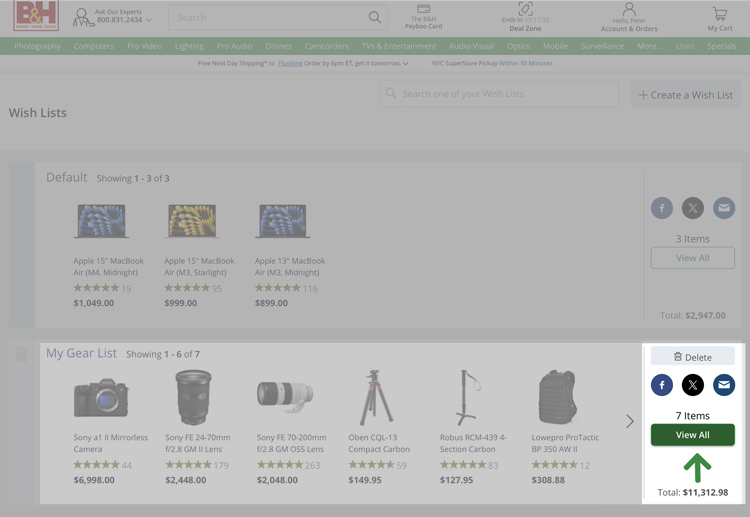Open the More... menu

point(650,46)
